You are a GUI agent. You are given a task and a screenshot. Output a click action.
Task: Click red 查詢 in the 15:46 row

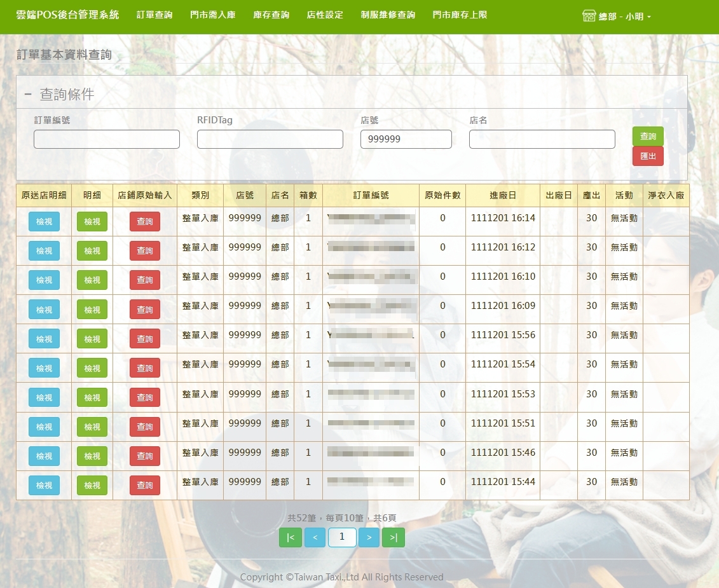[145, 456]
